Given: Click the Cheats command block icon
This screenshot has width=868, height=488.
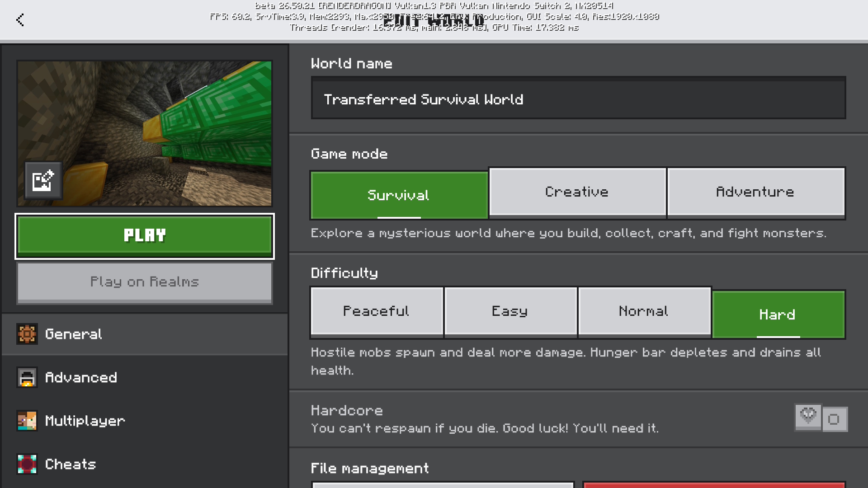Looking at the screenshot, I should point(27,464).
